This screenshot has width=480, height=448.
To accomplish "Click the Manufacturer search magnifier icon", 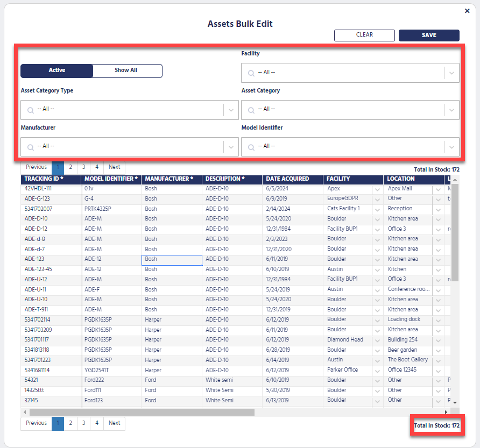I will click(x=30, y=146).
